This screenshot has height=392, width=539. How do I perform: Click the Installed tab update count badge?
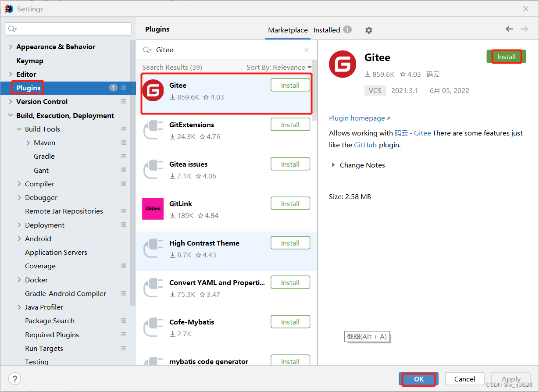347,30
